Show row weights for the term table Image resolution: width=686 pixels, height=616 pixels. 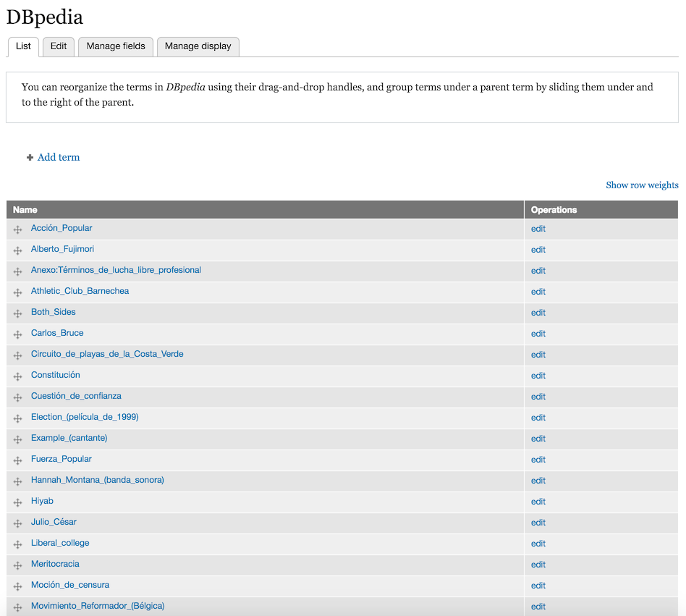coord(642,185)
